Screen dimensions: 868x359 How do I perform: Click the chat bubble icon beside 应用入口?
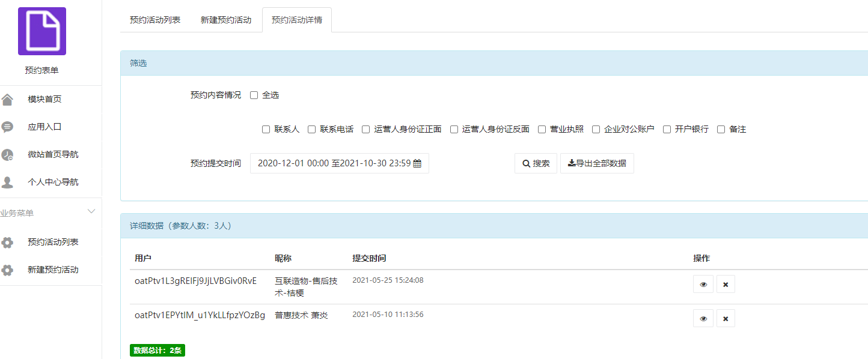7,127
